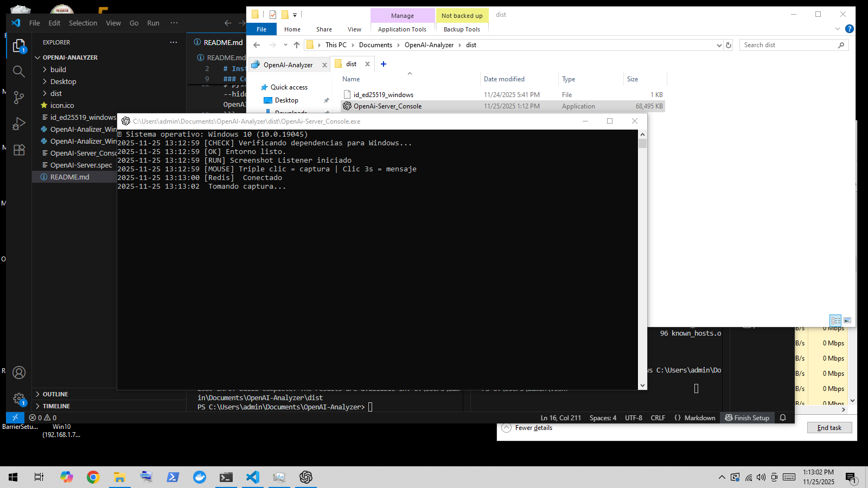This screenshot has height=488, width=868.
Task: Click the Accounts icon in activity bar
Action: [x=18, y=373]
